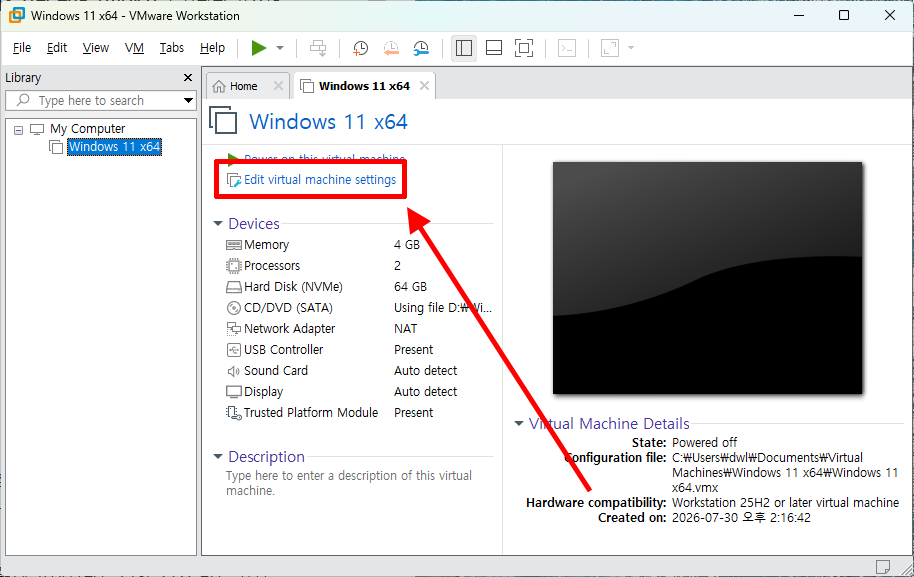Open the Snapshot Manager toolbar icon
Image resolution: width=914 pixels, height=577 pixels.
[x=421, y=48]
